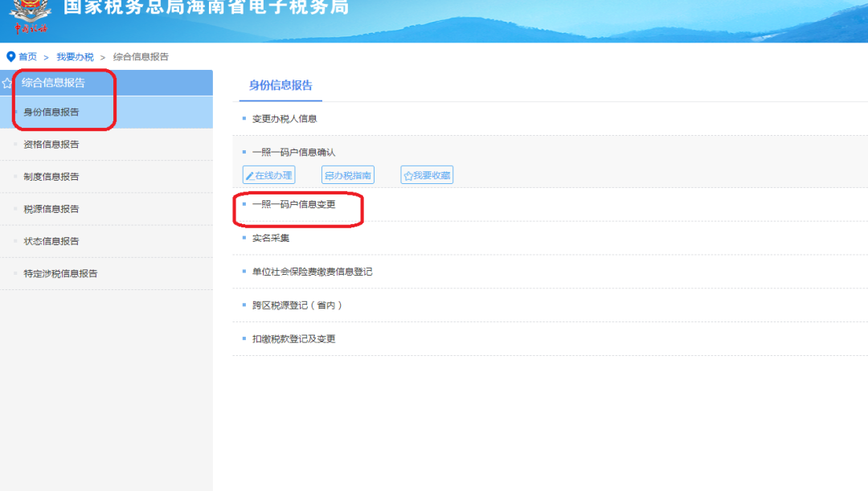868x491 pixels.
Task: Go to 首页 breadcrumb link
Action: pyautogui.click(x=27, y=56)
